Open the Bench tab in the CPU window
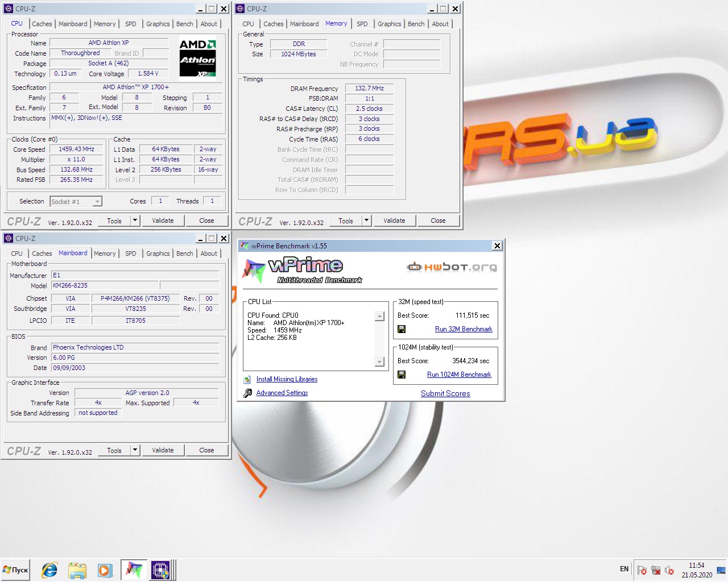Image resolution: width=728 pixels, height=582 pixels. [x=185, y=24]
